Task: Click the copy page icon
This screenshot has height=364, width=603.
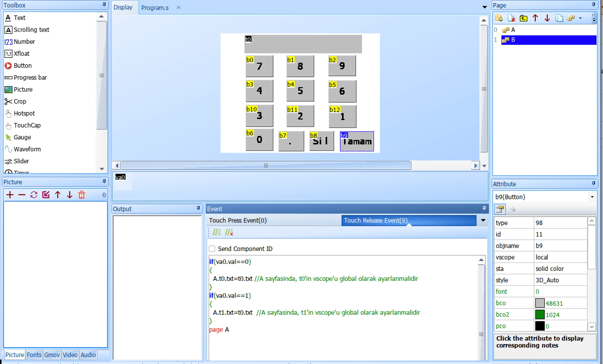Action: (x=559, y=18)
